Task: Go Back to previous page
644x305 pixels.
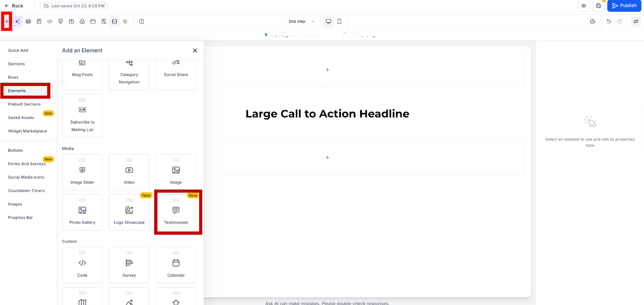Action: 14,6
